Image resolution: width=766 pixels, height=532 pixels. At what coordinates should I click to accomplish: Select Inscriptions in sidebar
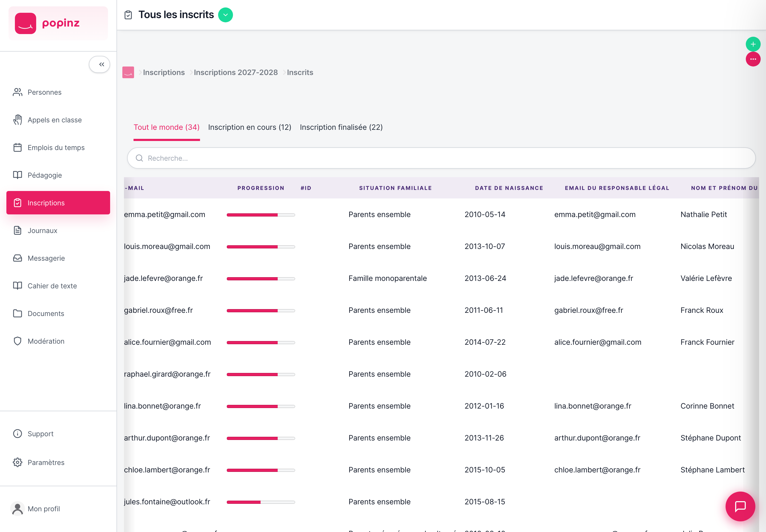[x=58, y=203]
